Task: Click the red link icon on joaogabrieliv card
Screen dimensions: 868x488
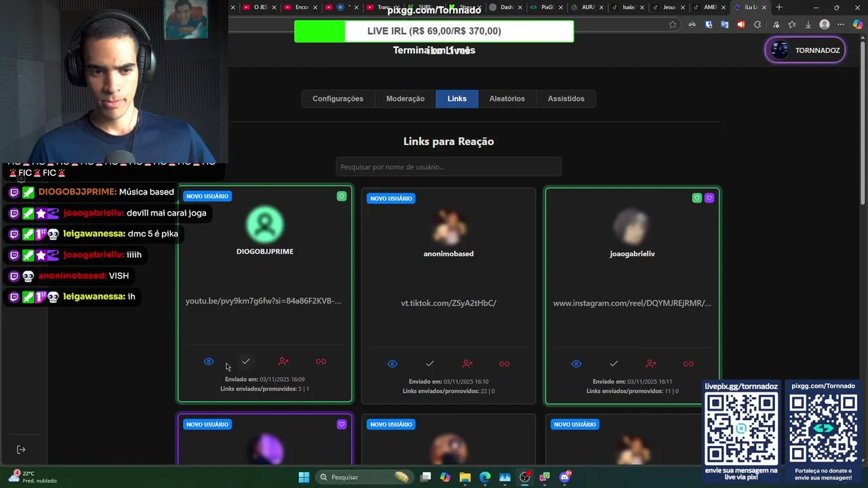Action: (688, 364)
